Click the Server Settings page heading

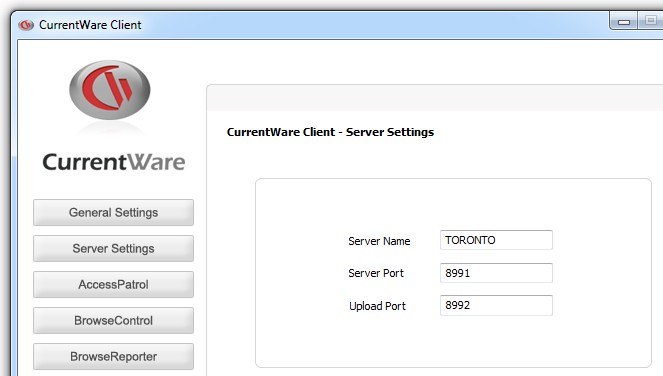point(330,132)
